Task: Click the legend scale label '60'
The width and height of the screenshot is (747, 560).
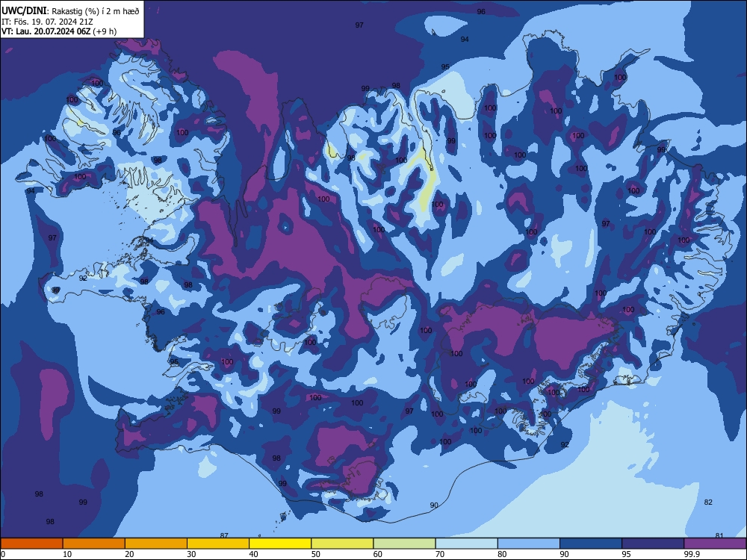Action: (378, 554)
